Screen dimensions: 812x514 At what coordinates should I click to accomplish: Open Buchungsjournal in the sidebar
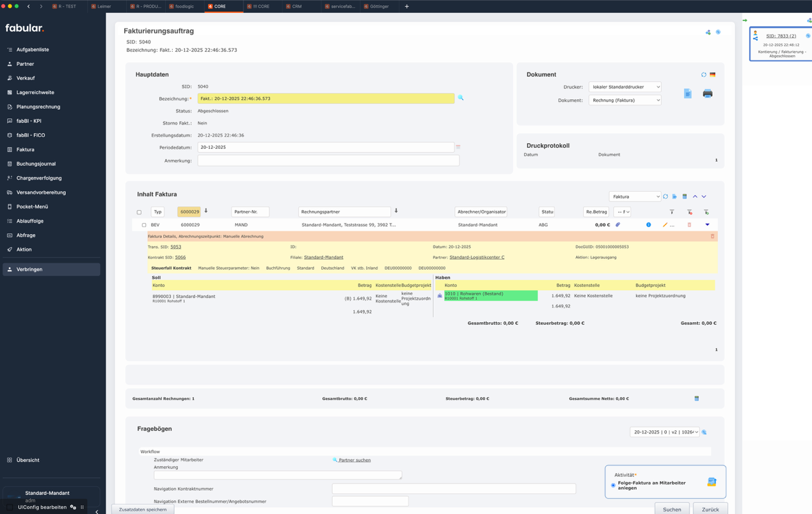(36, 164)
